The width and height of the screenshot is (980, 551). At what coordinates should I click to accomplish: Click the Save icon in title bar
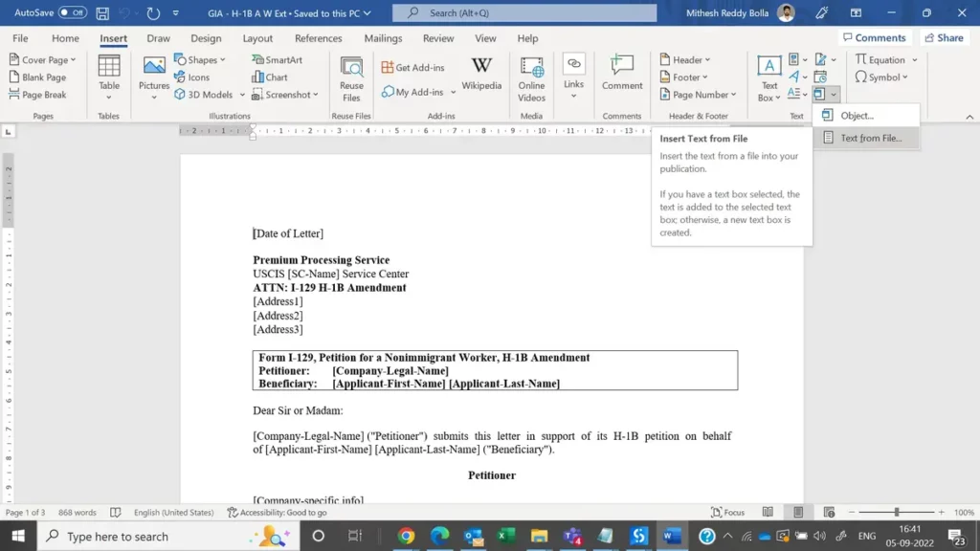point(102,12)
